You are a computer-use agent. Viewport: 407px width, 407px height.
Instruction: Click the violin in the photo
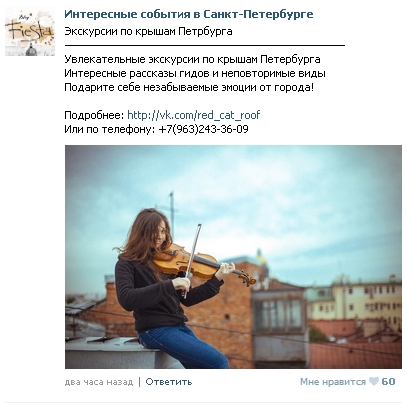point(204,264)
